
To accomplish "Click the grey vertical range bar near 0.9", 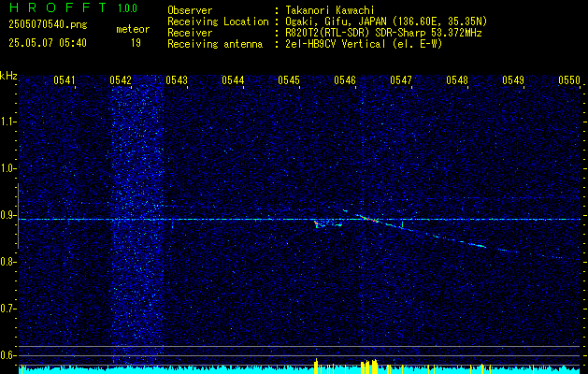I will (x=18, y=216).
